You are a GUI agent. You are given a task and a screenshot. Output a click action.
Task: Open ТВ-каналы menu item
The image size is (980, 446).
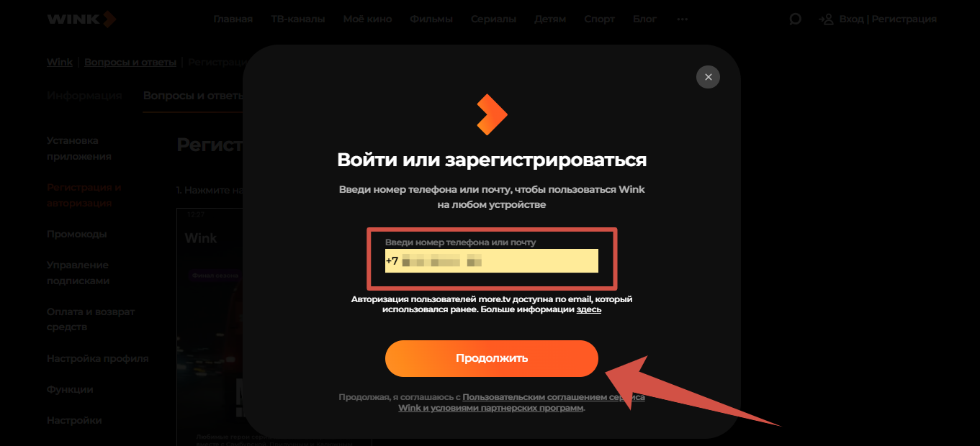(298, 19)
